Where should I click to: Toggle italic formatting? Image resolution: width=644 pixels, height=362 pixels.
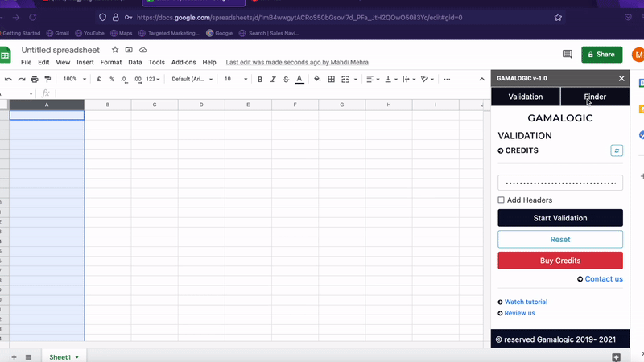click(x=273, y=79)
